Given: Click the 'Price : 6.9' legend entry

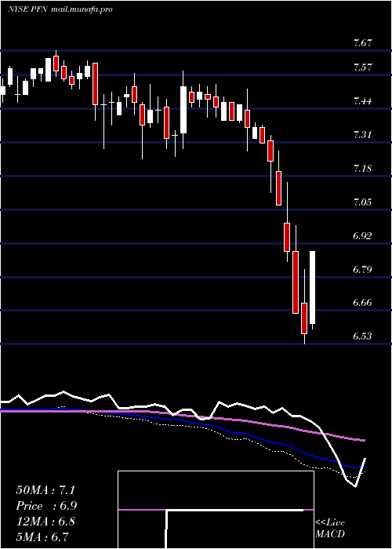Looking at the screenshot, I should pos(46,506).
